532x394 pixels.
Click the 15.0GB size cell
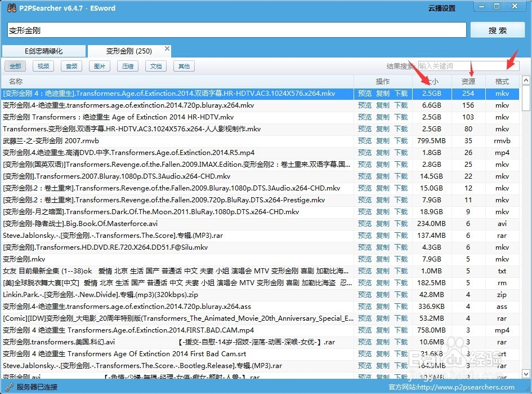pos(432,188)
